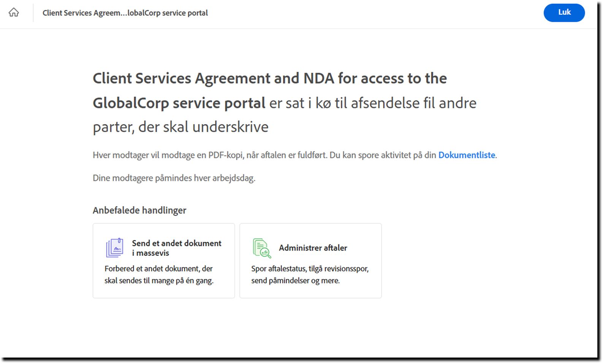Screen dimensions: 608x364
Task: Click the Home icon in the header
Action: pos(14,13)
